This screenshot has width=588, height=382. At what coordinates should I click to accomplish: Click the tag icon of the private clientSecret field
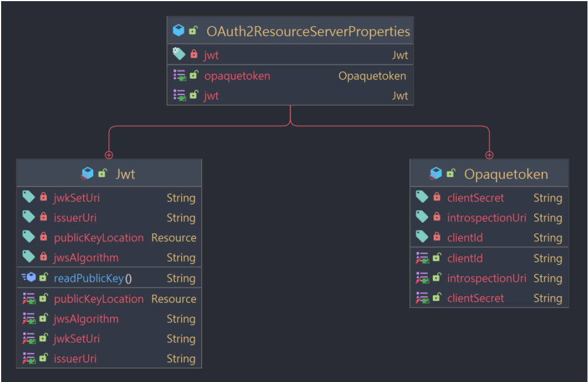(x=422, y=197)
